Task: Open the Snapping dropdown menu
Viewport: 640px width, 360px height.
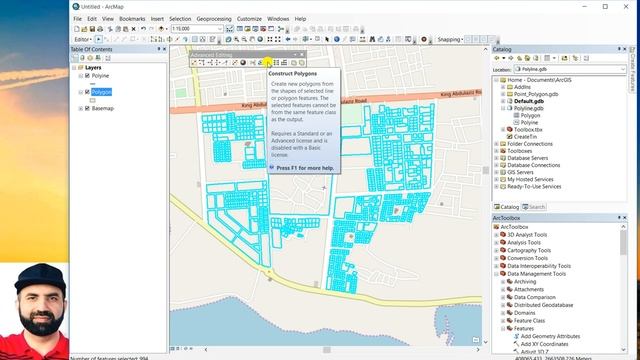Action: (450, 40)
